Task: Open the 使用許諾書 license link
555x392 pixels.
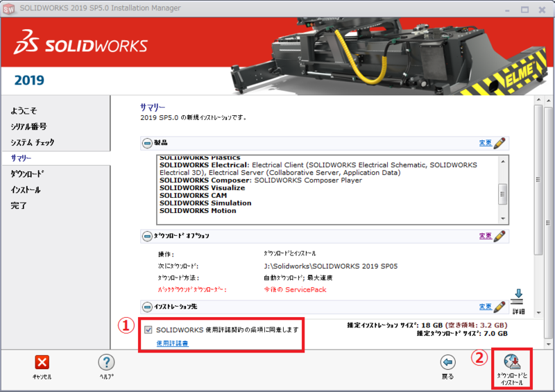Action: click(171, 343)
